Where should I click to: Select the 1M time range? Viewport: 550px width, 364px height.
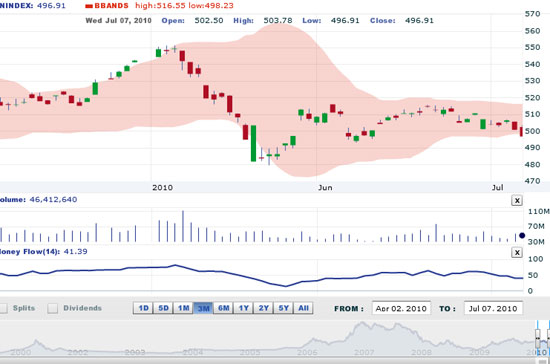point(183,308)
